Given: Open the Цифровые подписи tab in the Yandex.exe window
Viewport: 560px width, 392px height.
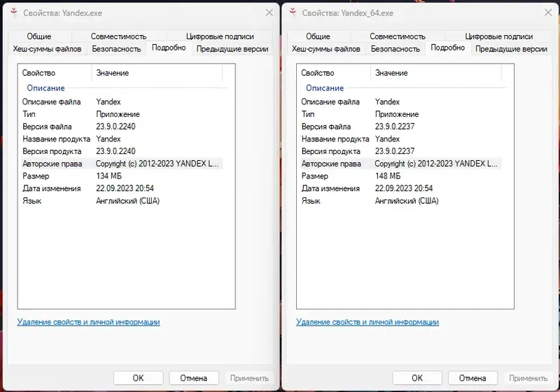Looking at the screenshot, I should (x=220, y=36).
